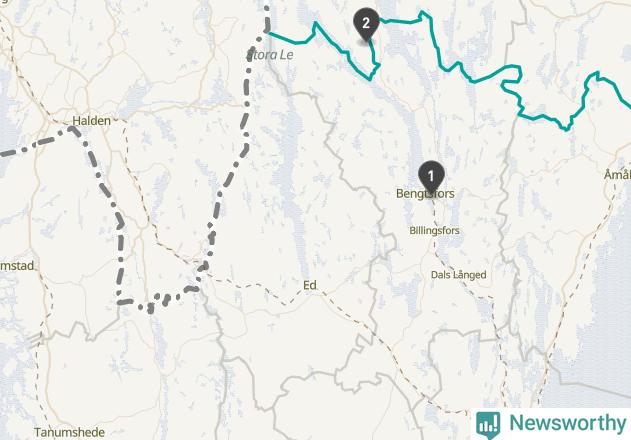Viewport: 631px width, 440px height.
Task: Click the Tanumshede label
Action: click(x=69, y=432)
